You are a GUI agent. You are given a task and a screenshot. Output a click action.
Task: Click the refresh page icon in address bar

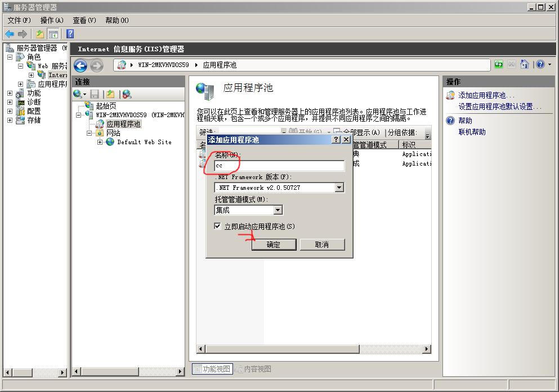click(x=499, y=65)
